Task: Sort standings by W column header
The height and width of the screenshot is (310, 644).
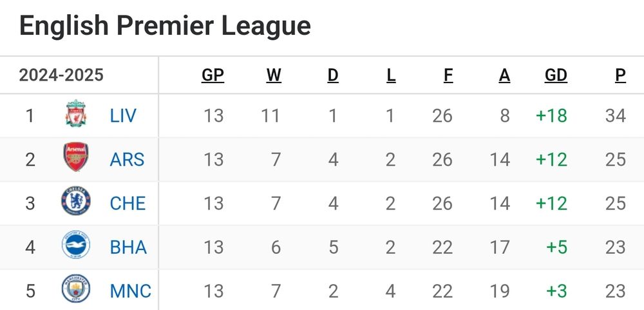Action: pyautogui.click(x=274, y=75)
